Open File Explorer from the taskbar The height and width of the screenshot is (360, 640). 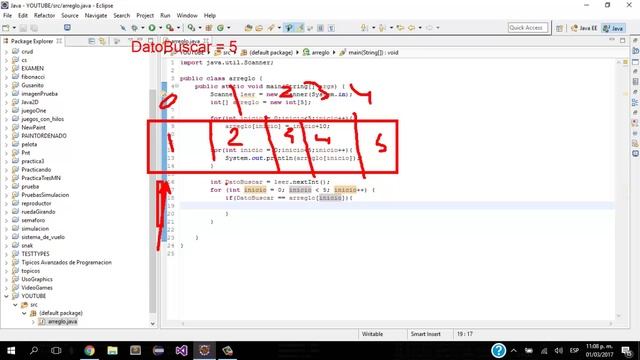tap(112, 351)
